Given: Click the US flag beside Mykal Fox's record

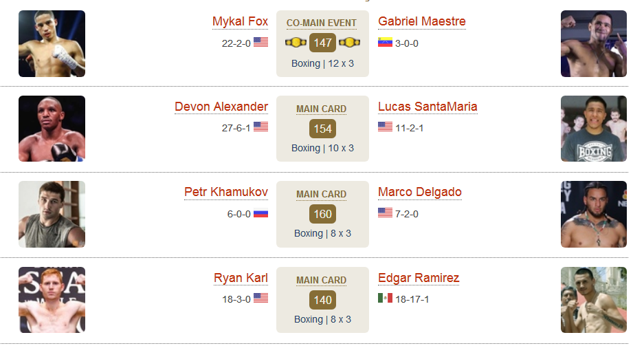Looking at the screenshot, I should 260,42.
